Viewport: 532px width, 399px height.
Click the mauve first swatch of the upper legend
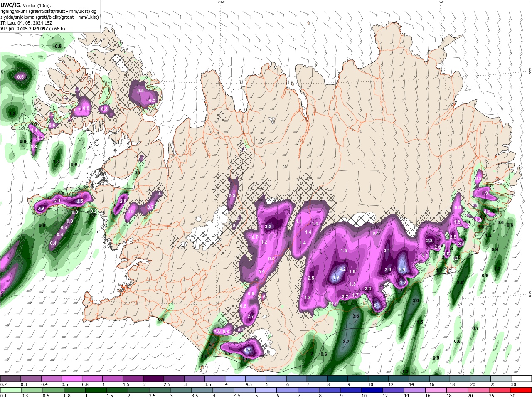[10, 379]
